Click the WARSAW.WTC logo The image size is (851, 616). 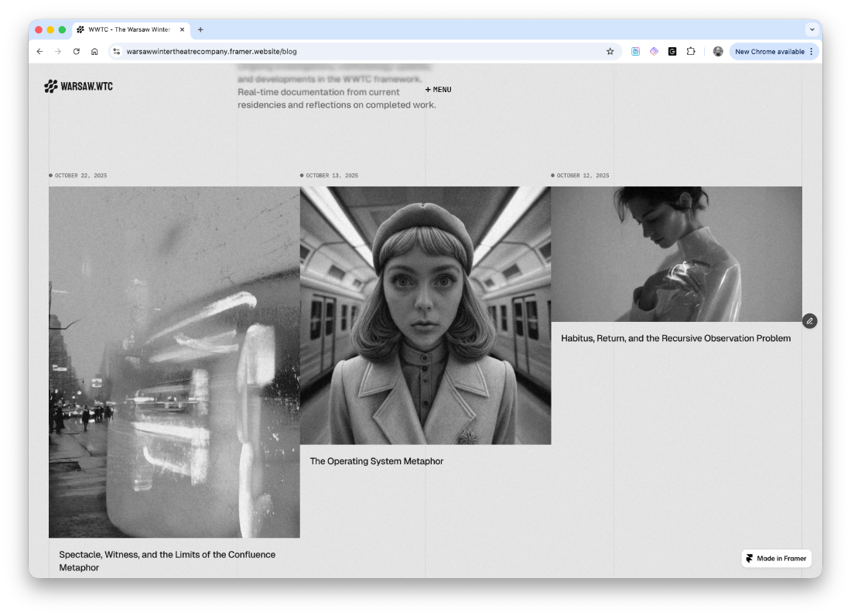click(78, 86)
